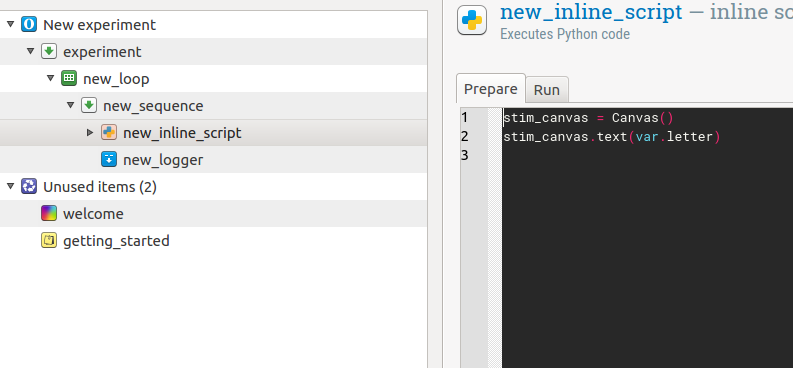This screenshot has height=368, width=793.
Task: Select the getting_started item label
Action: click(116, 241)
